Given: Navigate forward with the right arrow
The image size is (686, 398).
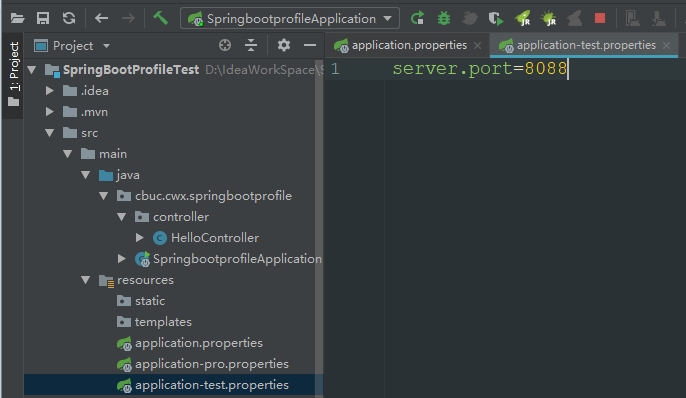Looking at the screenshot, I should [x=128, y=18].
